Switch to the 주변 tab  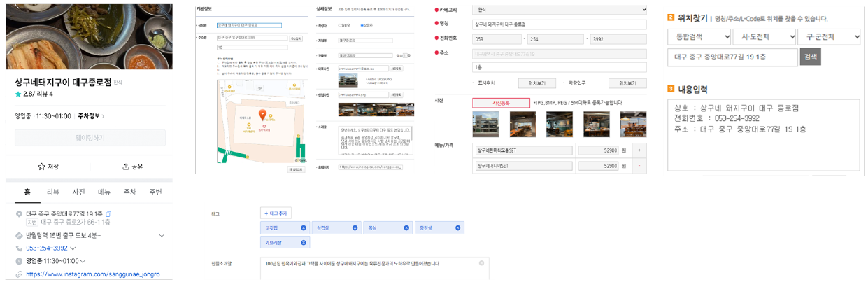coord(155,192)
